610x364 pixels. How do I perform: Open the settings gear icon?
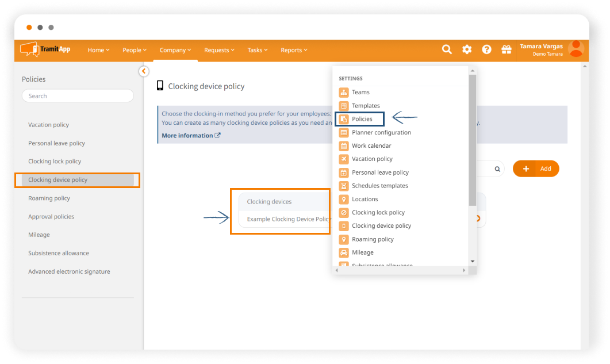click(x=467, y=49)
